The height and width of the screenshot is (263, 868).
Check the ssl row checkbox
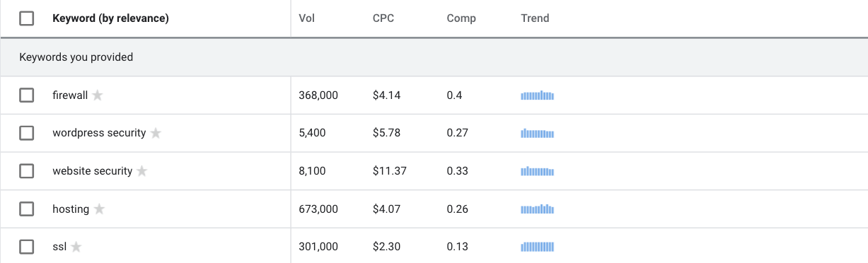[x=26, y=247]
